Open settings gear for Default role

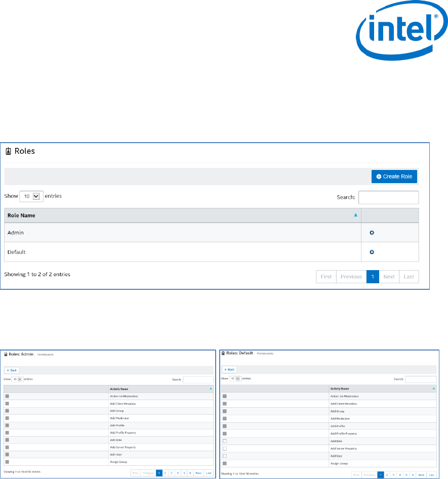372,252
